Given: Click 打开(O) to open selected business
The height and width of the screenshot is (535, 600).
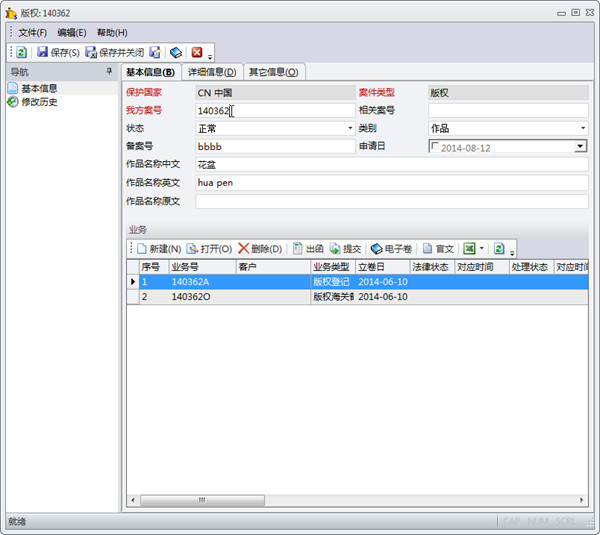Looking at the screenshot, I should pyautogui.click(x=209, y=249).
